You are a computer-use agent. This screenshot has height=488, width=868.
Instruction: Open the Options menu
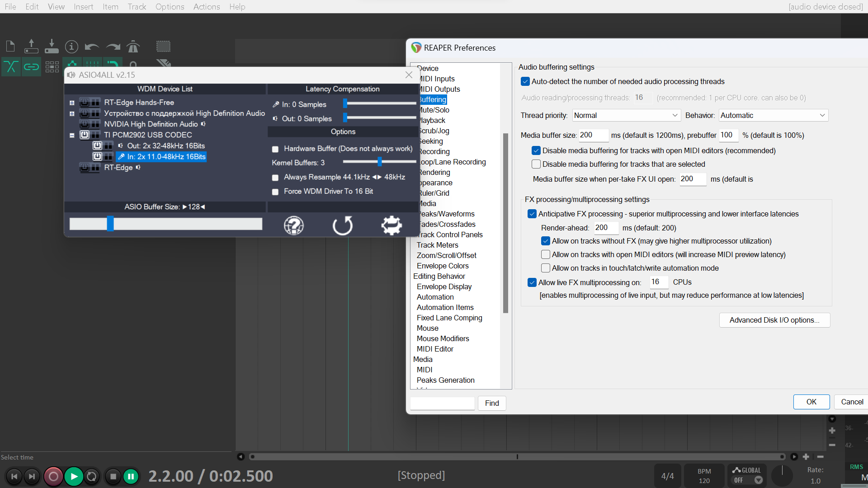click(x=170, y=7)
